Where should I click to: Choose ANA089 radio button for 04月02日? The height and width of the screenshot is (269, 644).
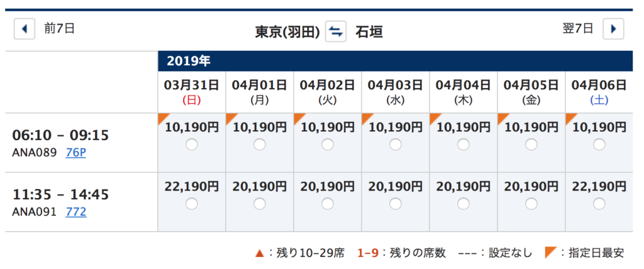(327, 145)
